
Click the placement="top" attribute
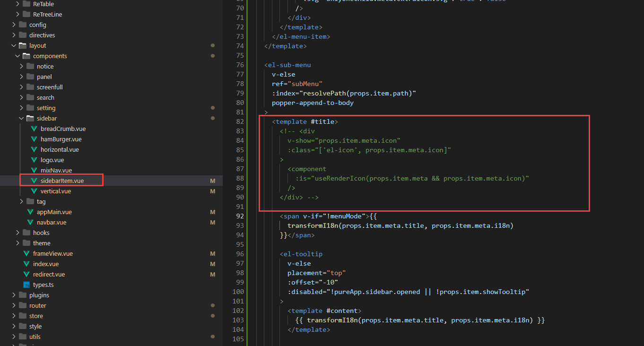click(317, 273)
